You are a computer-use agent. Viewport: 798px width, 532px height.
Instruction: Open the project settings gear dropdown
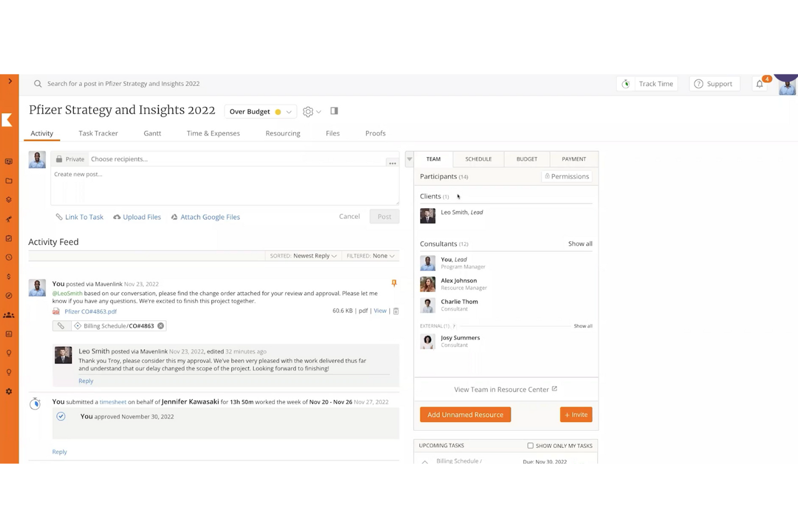tap(312, 112)
